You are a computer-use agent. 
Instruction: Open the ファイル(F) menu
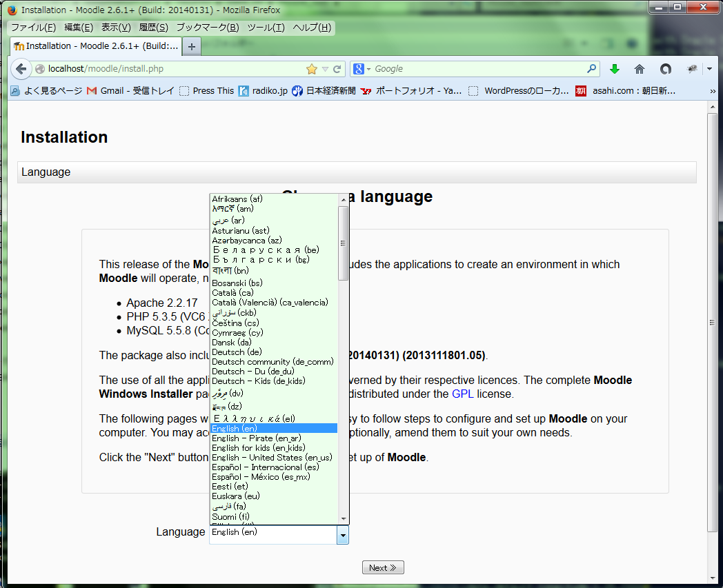pos(33,28)
